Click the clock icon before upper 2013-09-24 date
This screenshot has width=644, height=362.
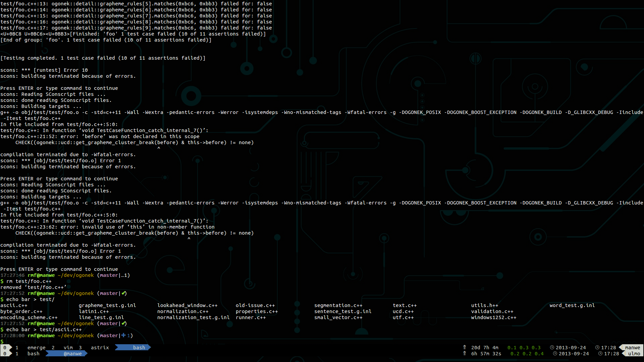(552, 348)
